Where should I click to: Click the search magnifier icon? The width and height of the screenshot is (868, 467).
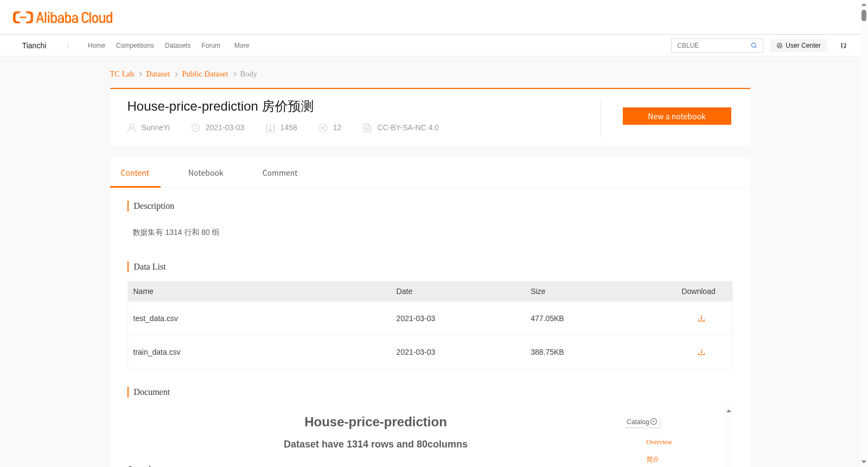pos(754,46)
